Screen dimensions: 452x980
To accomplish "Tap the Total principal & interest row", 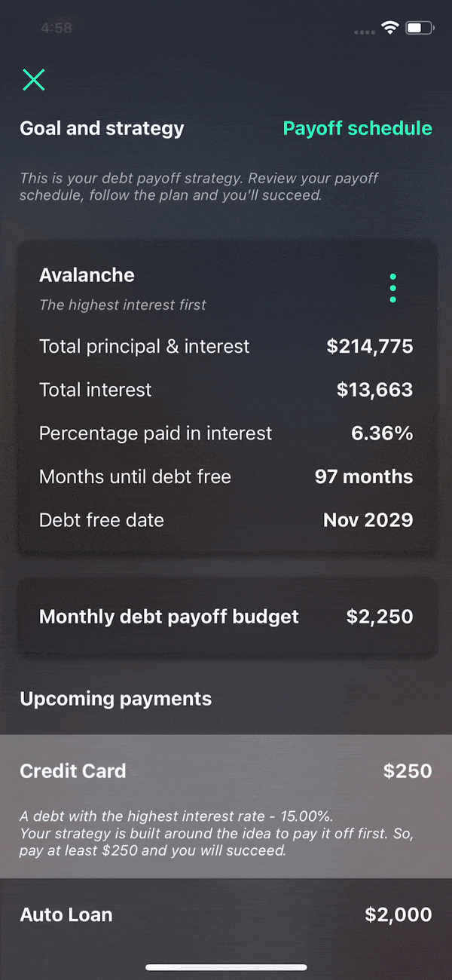I will pos(226,347).
